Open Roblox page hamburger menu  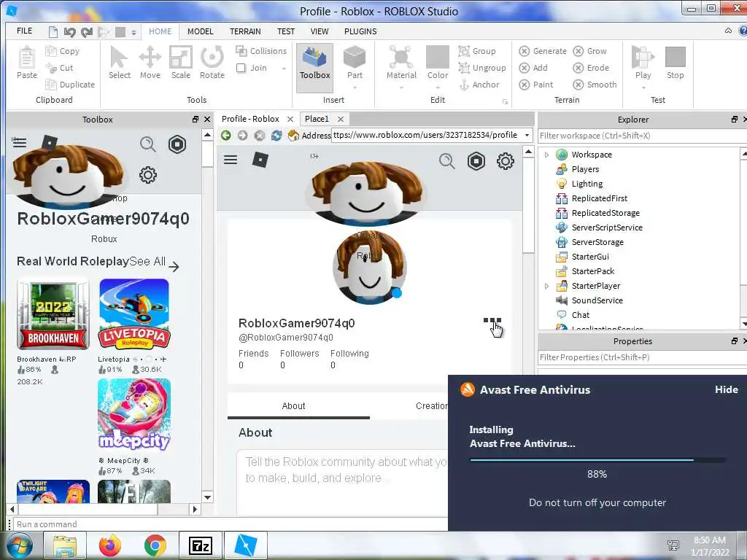point(231,160)
